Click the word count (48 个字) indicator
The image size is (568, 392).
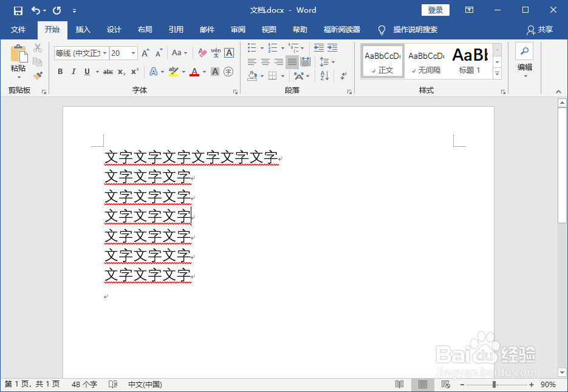pyautogui.click(x=83, y=384)
